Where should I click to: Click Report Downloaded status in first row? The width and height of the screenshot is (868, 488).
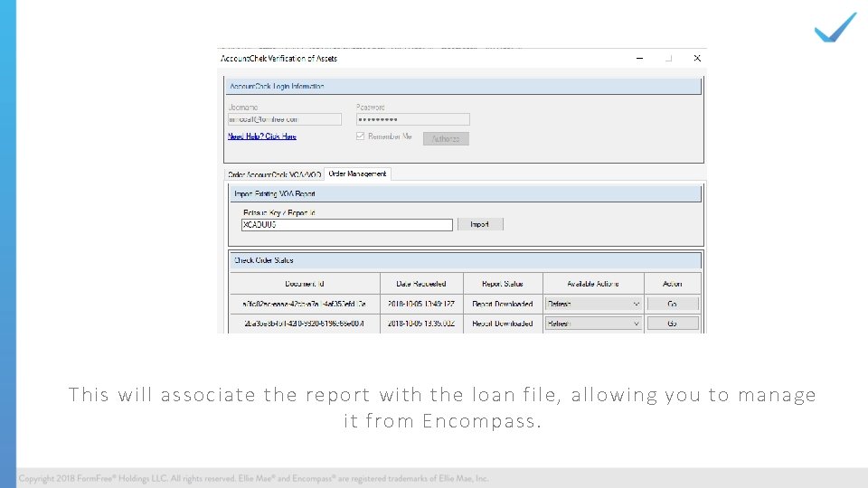(503, 304)
